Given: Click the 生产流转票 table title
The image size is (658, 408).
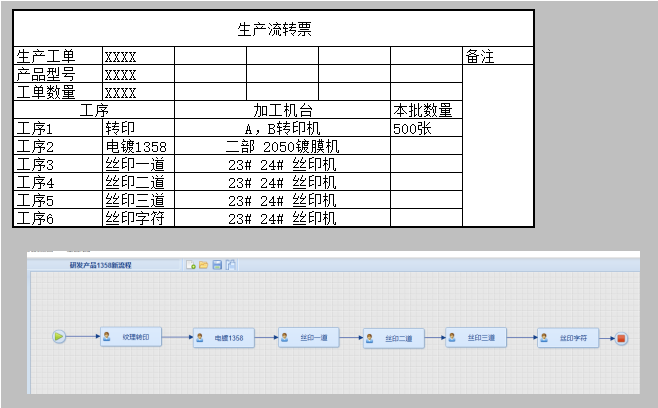Looking at the screenshot, I should point(275,29).
